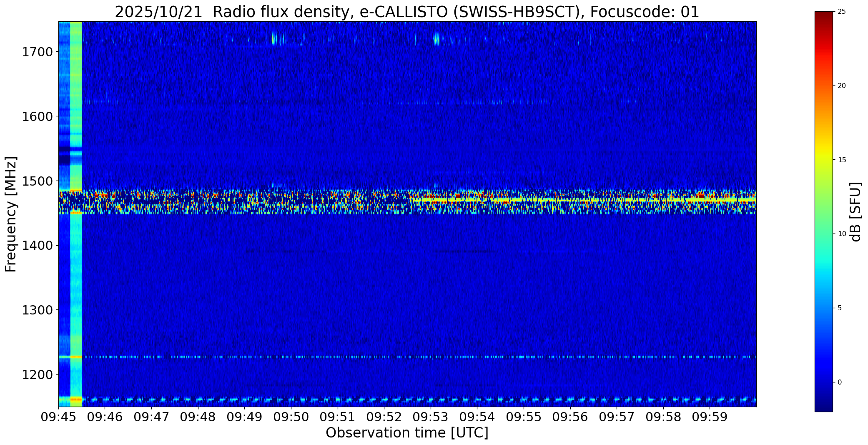The height and width of the screenshot is (445, 868).
Task: Click the 09:52 time tick label
Action: click(384, 417)
